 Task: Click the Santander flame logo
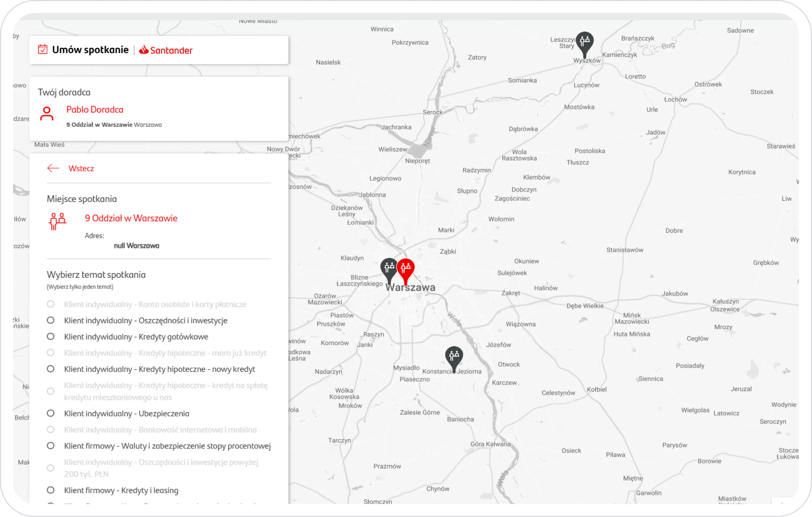[144, 50]
